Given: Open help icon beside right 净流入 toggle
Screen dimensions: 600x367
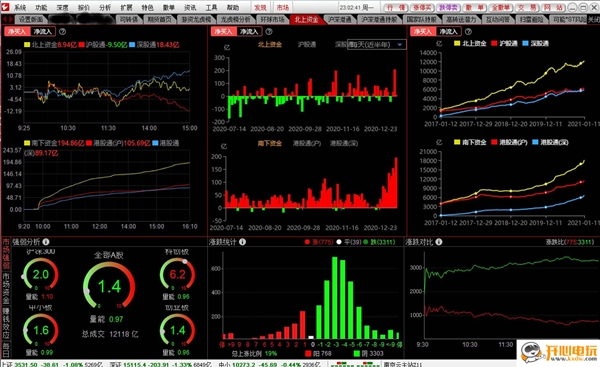Looking at the screenshot, I should 468,32.
